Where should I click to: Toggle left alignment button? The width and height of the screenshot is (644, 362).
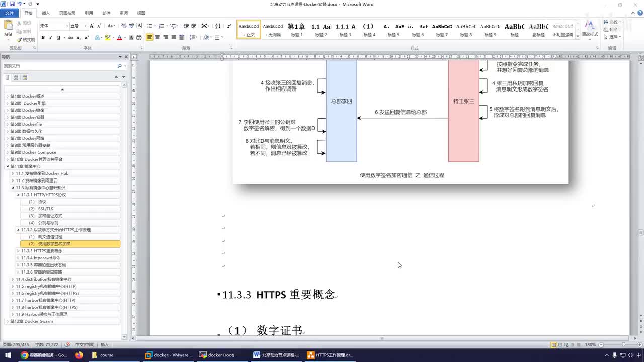[x=150, y=38]
